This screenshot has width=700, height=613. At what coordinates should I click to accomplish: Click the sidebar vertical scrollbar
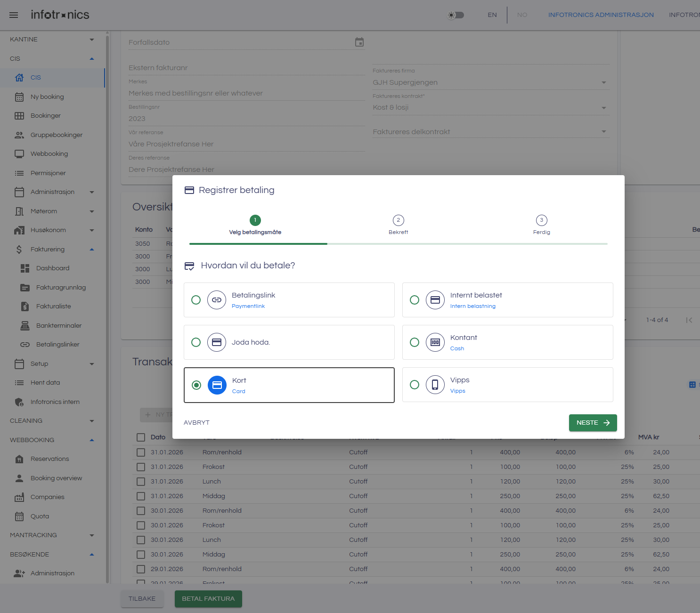107,282
